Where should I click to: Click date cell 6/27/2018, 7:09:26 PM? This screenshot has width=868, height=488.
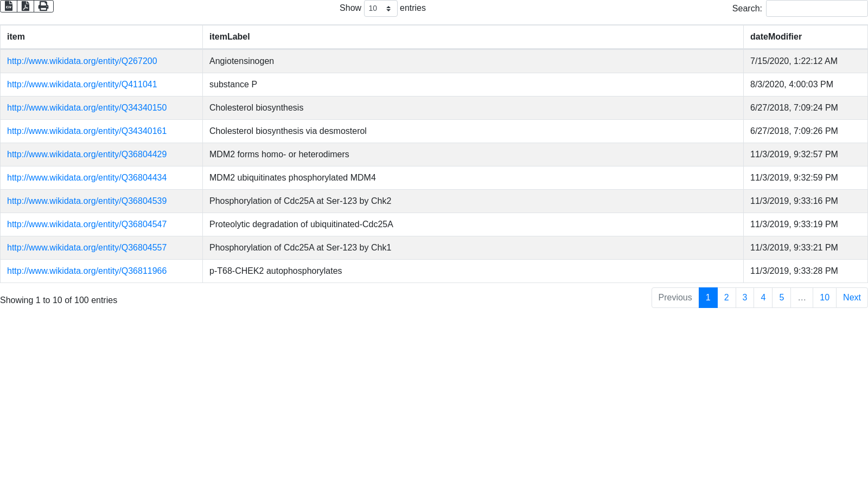click(806, 131)
